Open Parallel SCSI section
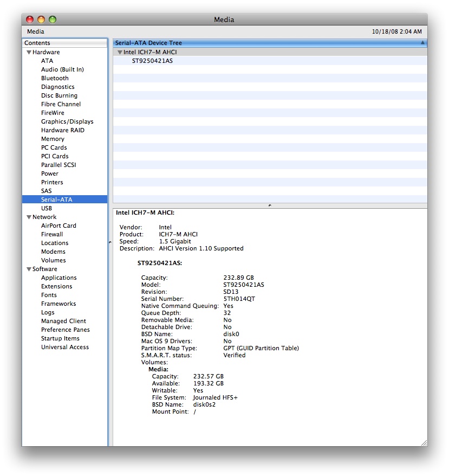 click(58, 165)
